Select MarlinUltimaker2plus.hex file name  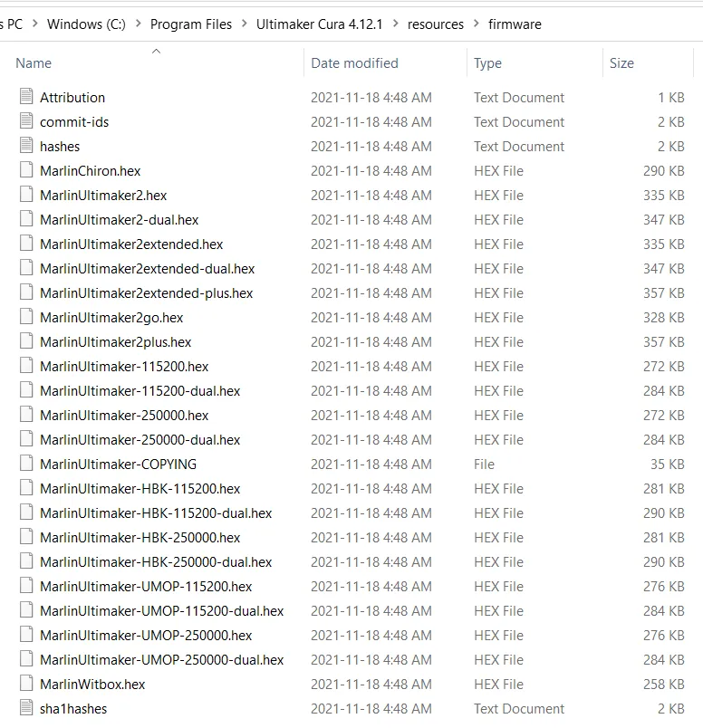click(x=116, y=342)
